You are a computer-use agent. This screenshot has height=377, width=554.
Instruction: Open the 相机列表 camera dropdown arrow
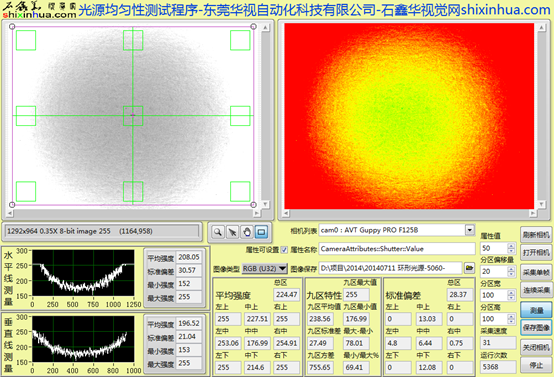pyautogui.click(x=470, y=230)
